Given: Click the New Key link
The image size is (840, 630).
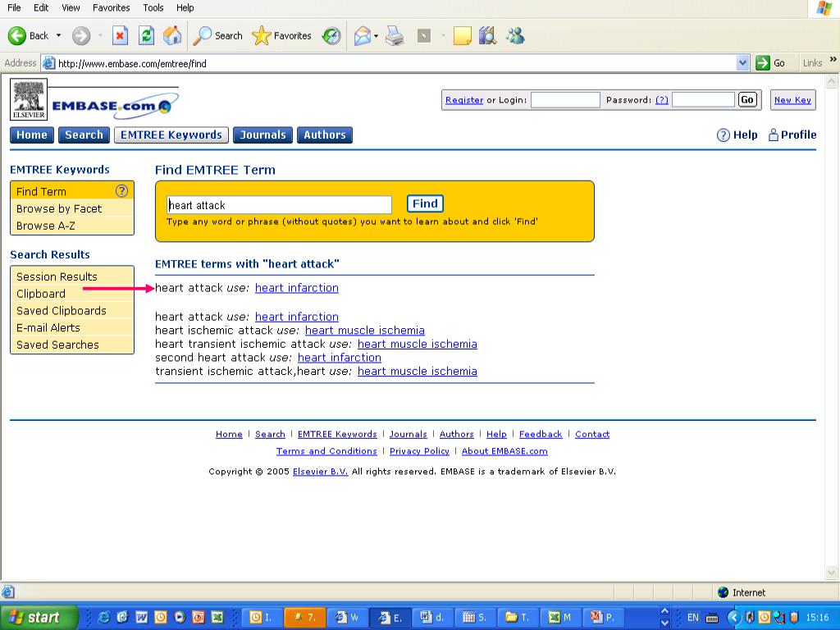Looking at the screenshot, I should point(793,100).
